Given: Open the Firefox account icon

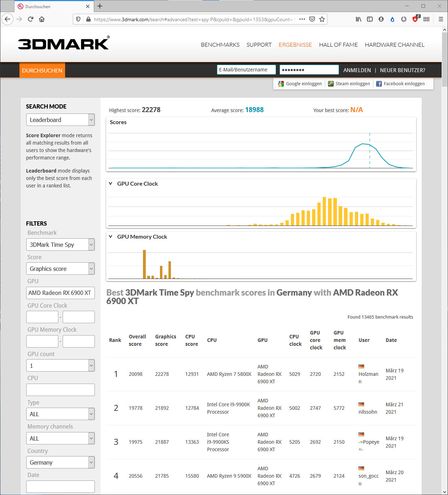Looking at the screenshot, I should tap(381, 19).
